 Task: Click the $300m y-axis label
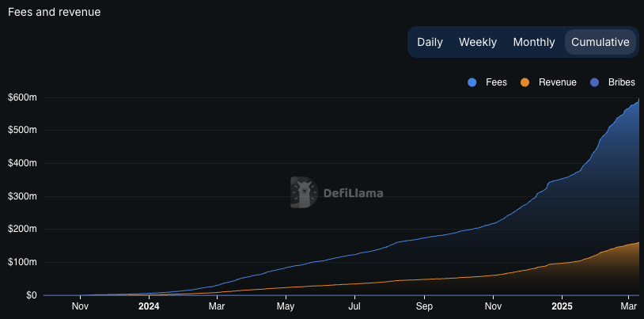pyautogui.click(x=22, y=196)
